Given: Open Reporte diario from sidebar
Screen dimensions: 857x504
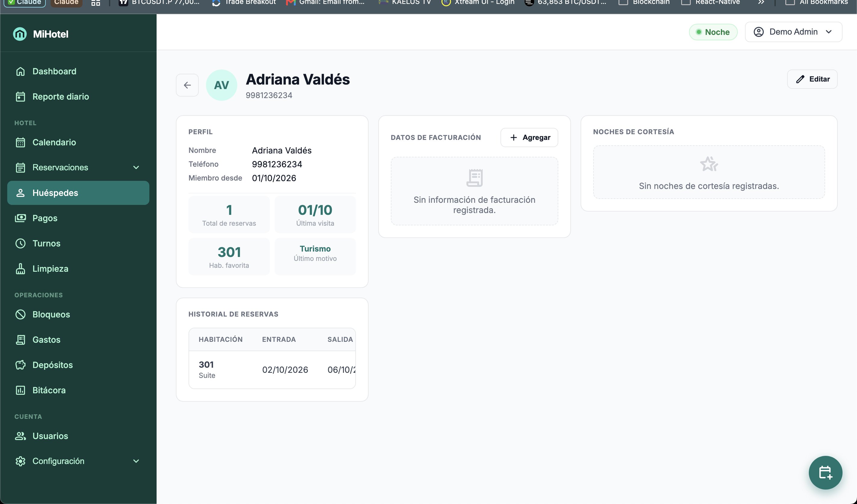Looking at the screenshot, I should (78, 97).
